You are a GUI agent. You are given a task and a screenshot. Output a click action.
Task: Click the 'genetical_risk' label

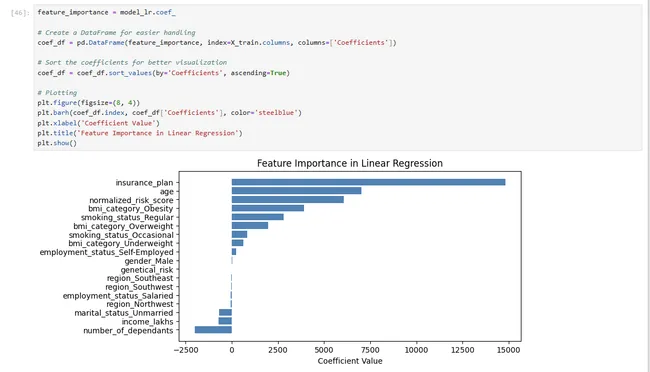pyautogui.click(x=147, y=270)
